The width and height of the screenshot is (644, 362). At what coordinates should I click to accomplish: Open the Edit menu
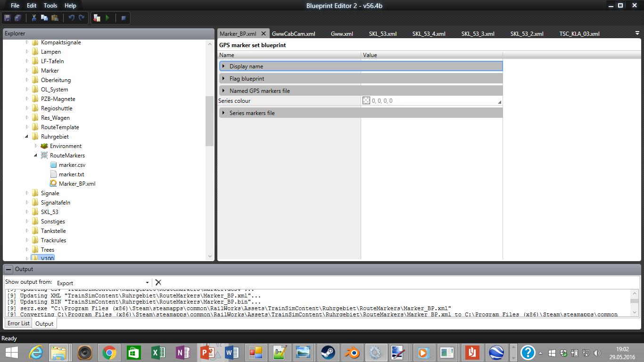32,6
